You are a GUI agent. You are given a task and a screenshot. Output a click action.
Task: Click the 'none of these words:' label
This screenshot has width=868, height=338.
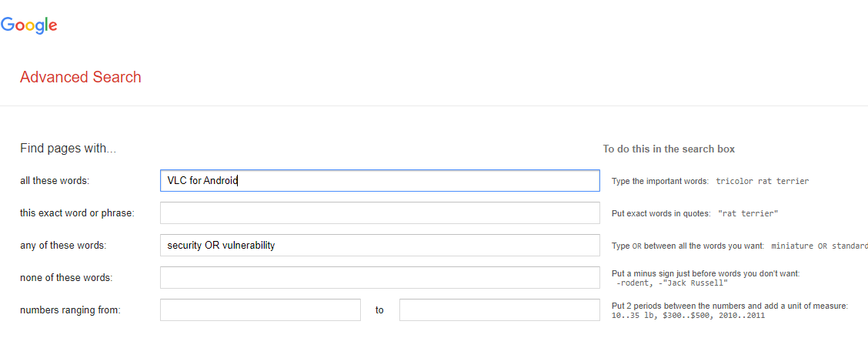click(x=65, y=277)
